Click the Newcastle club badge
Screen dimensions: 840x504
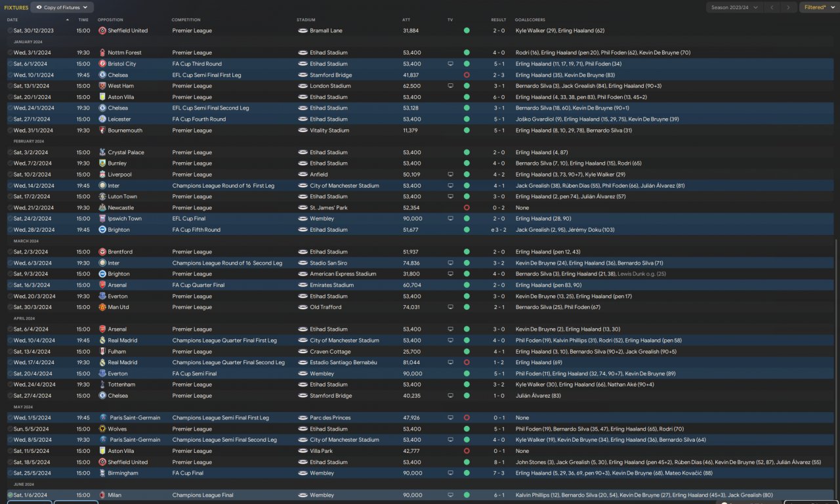tap(102, 207)
